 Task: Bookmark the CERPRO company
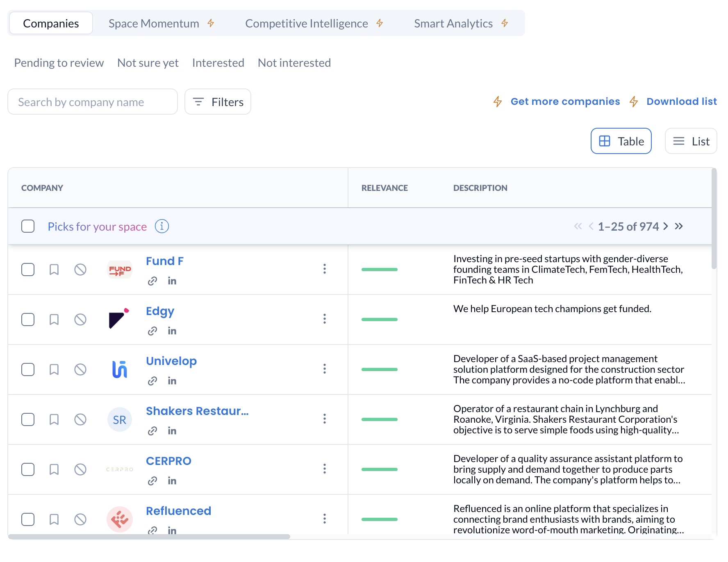point(54,469)
